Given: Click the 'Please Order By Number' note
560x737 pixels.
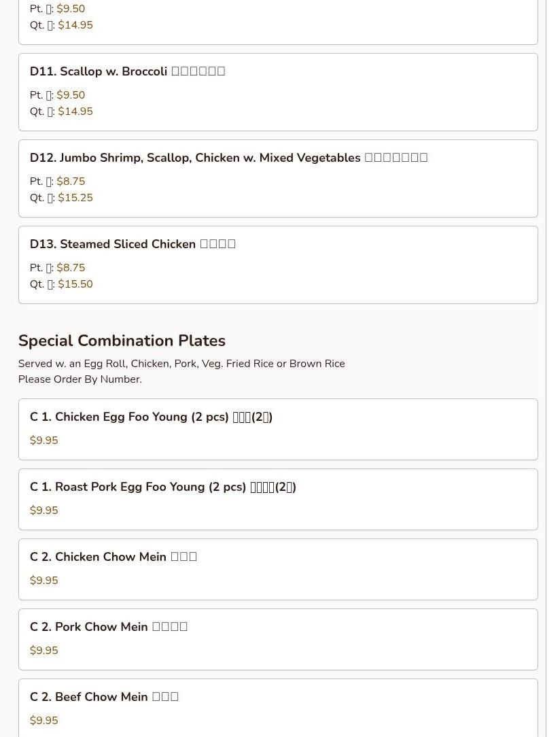Looking at the screenshot, I should [x=80, y=379].
